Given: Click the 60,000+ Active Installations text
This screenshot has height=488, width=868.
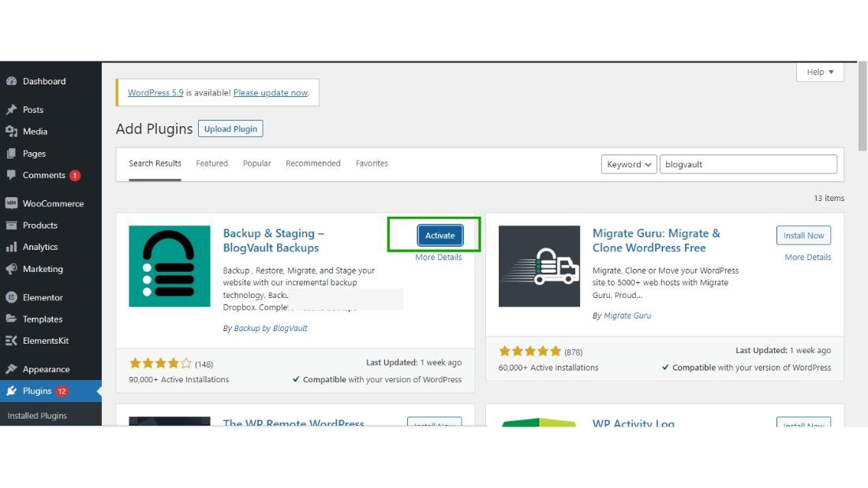Looking at the screenshot, I should pos(548,367).
